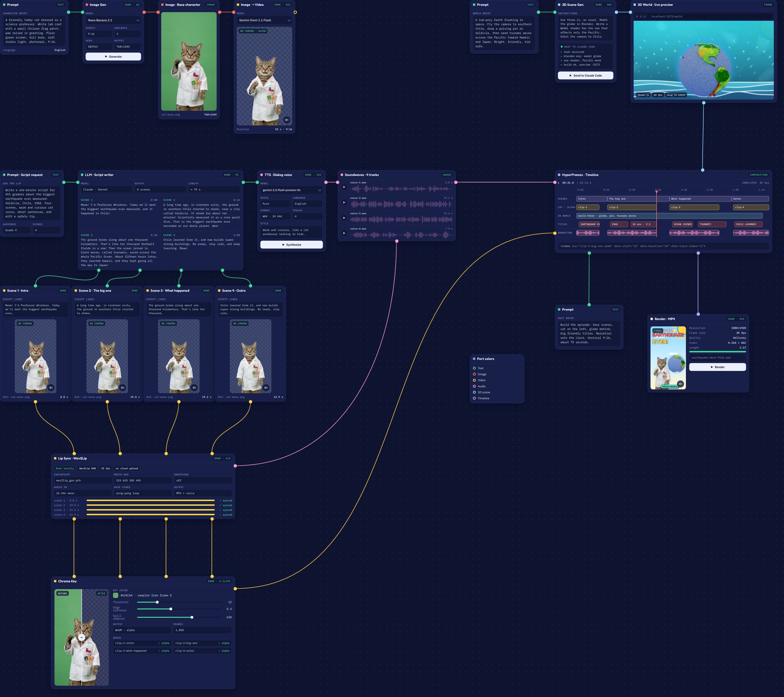This screenshot has height=697, width=784.
Task: Unmute the Scene 2 The big one preview
Action: 123,388
